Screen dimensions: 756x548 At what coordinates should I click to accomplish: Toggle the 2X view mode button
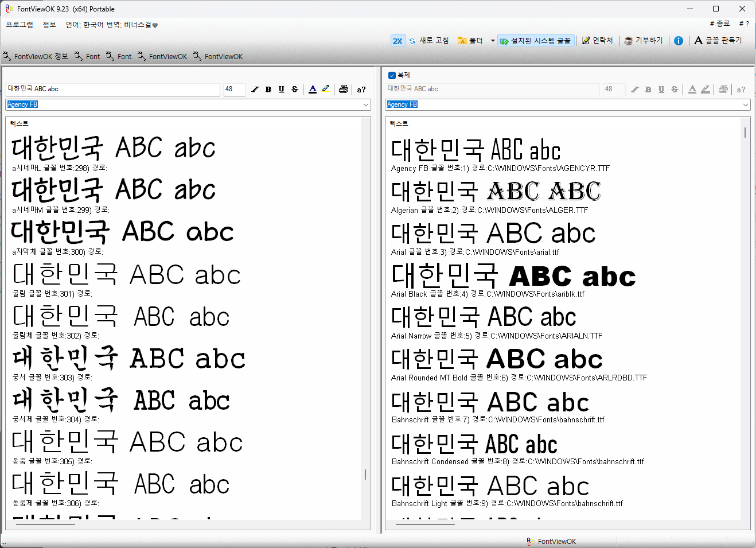pyautogui.click(x=398, y=41)
